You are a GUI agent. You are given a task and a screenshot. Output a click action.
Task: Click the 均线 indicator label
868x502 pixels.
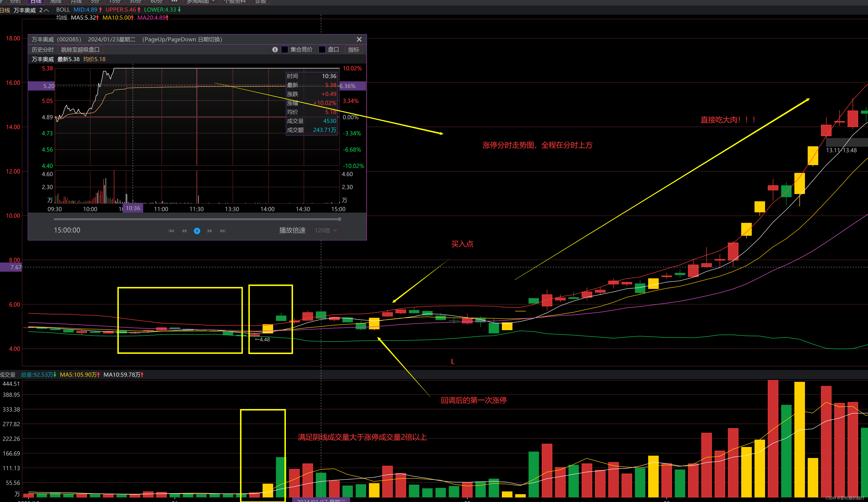click(x=62, y=18)
